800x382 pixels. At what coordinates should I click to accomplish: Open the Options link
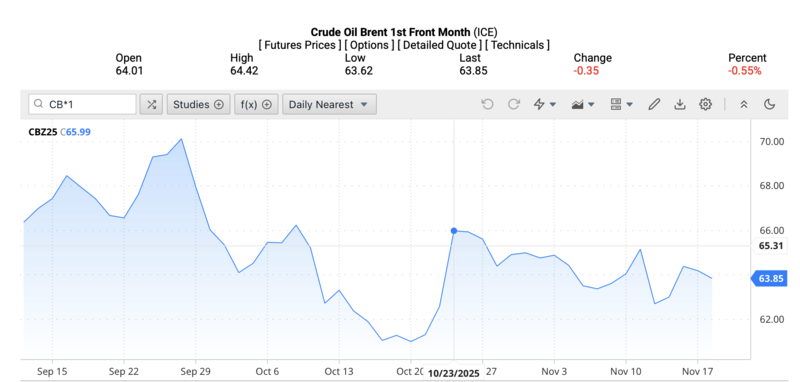point(369,45)
